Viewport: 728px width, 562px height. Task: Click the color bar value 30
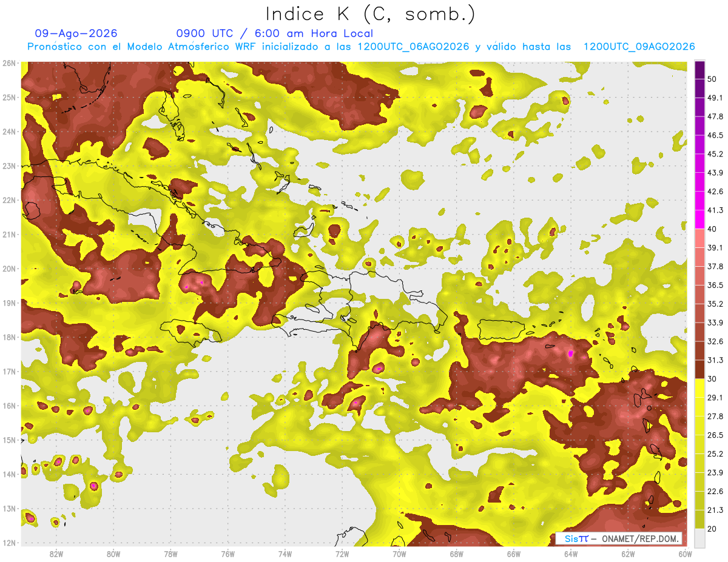(x=713, y=379)
